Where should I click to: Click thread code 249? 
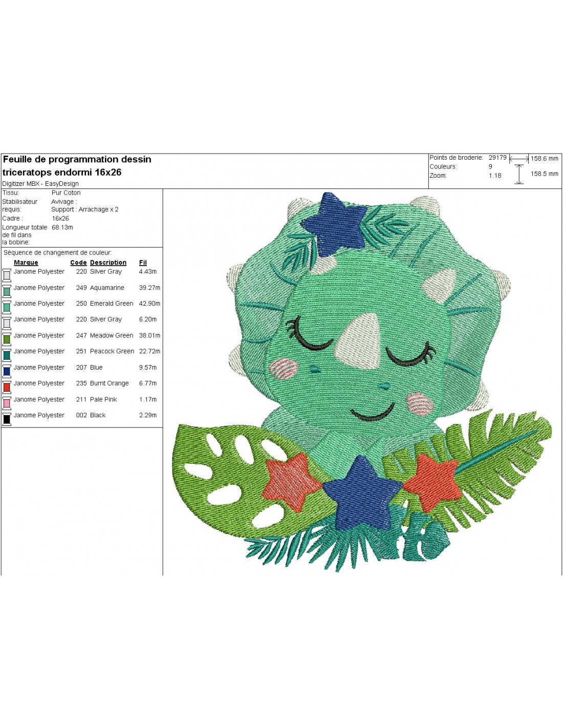pyautogui.click(x=81, y=288)
